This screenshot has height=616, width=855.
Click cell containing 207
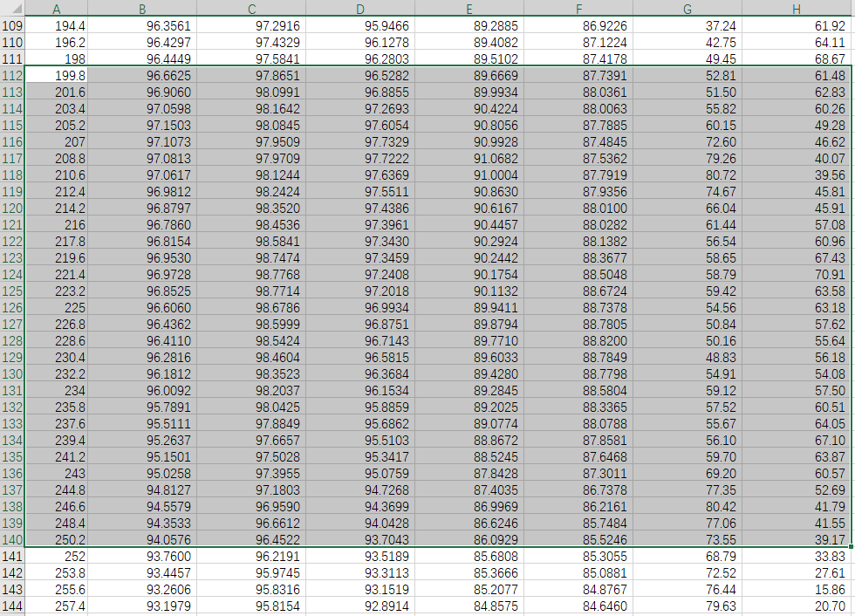[56, 141]
